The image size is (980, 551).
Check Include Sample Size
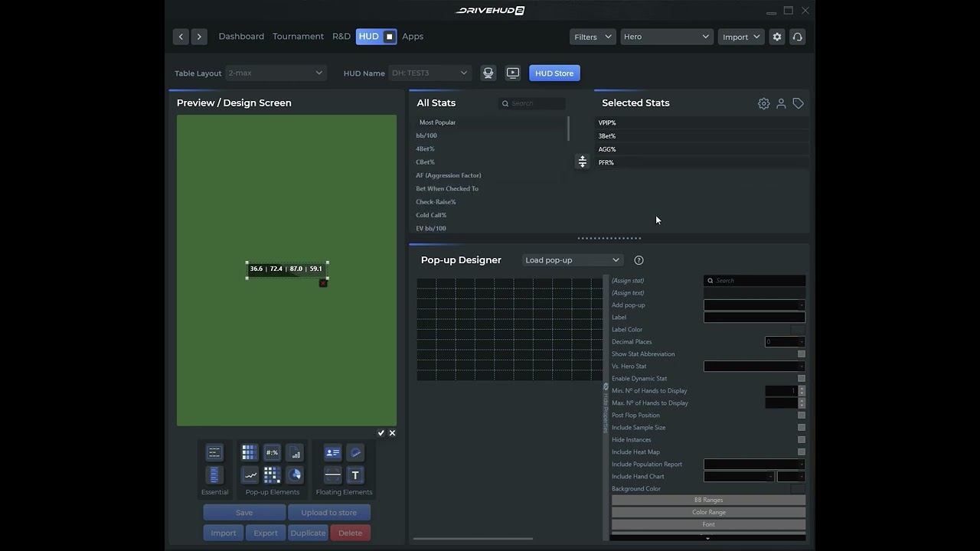(x=802, y=427)
